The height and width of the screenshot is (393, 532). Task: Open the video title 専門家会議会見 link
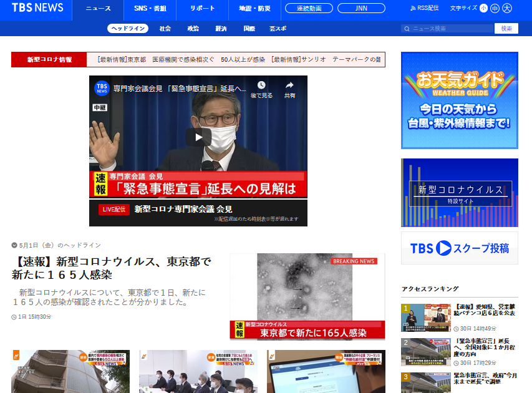click(180, 89)
